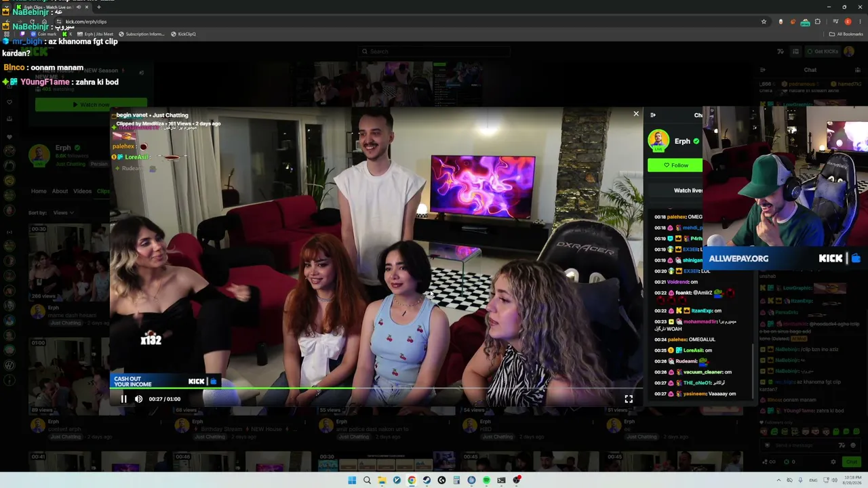Image resolution: width=868 pixels, height=488 pixels.
Task: Select the Clips tab on Erph's channel
Action: point(103,191)
